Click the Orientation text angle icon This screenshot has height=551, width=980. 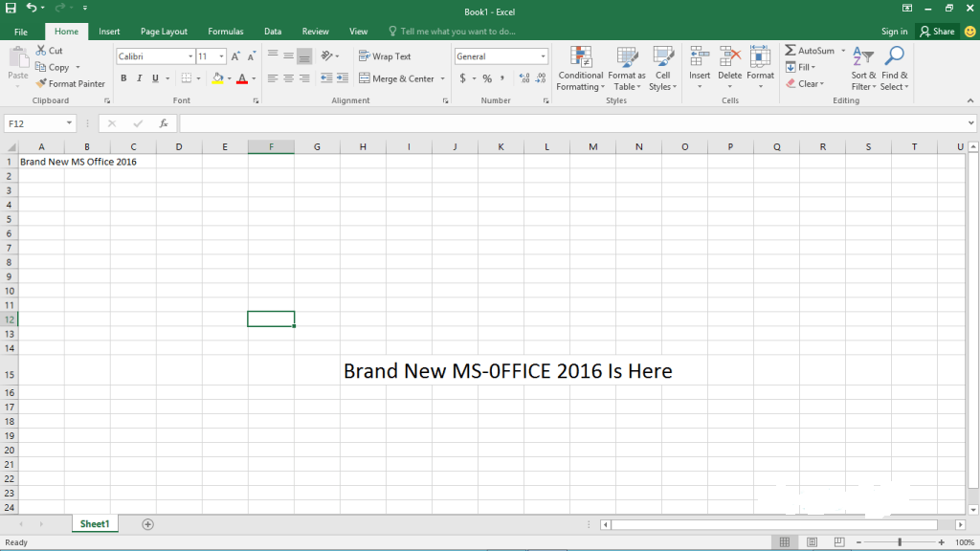(327, 55)
